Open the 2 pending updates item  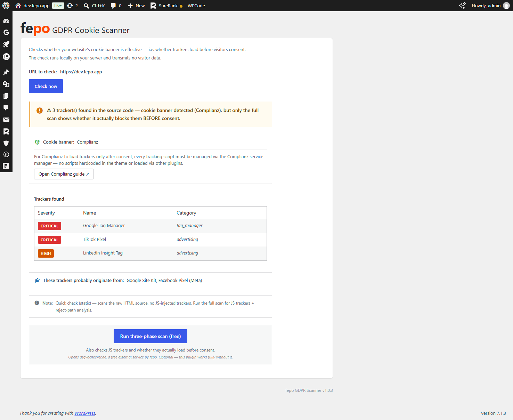[72, 6]
